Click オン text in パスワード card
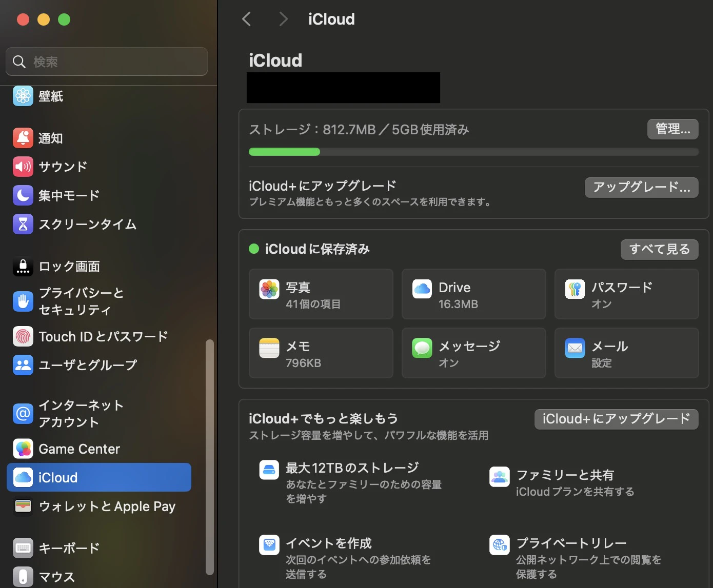This screenshot has width=713, height=588. [602, 304]
